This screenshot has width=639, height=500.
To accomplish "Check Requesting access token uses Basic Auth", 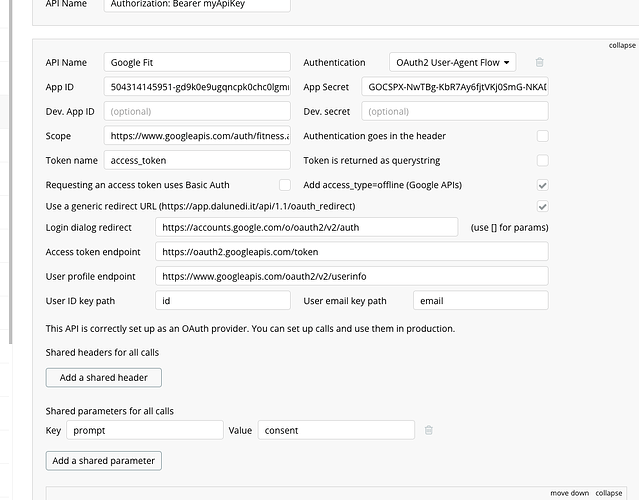I will [x=285, y=185].
